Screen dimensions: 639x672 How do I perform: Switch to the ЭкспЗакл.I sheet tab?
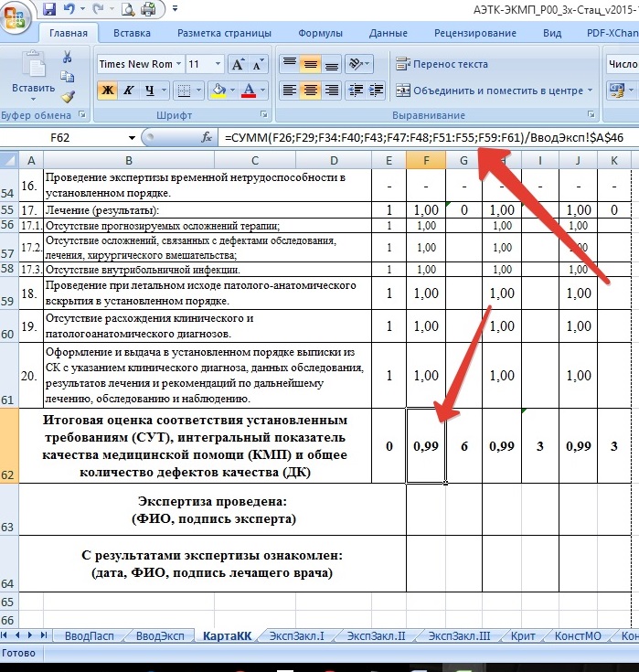click(296, 636)
